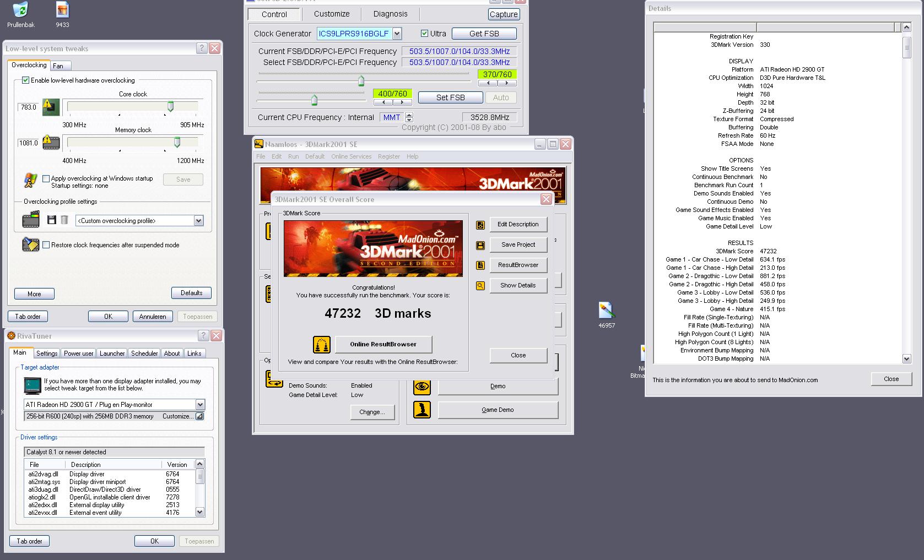Image resolution: width=924 pixels, height=560 pixels.
Task: Click the Capture button in SetFSB
Action: click(x=504, y=14)
